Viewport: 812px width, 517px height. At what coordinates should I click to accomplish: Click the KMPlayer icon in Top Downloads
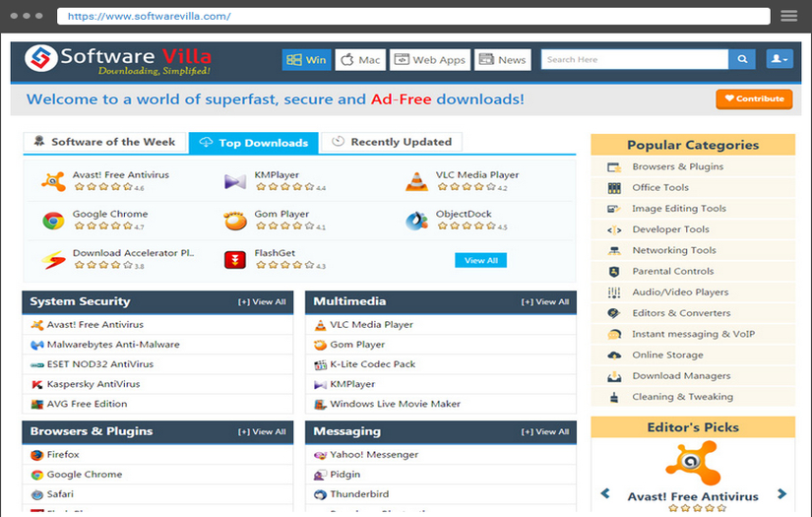pyautogui.click(x=235, y=181)
